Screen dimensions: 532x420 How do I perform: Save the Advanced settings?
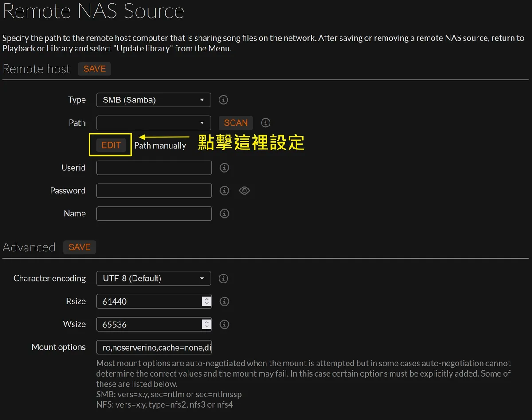pyautogui.click(x=80, y=247)
